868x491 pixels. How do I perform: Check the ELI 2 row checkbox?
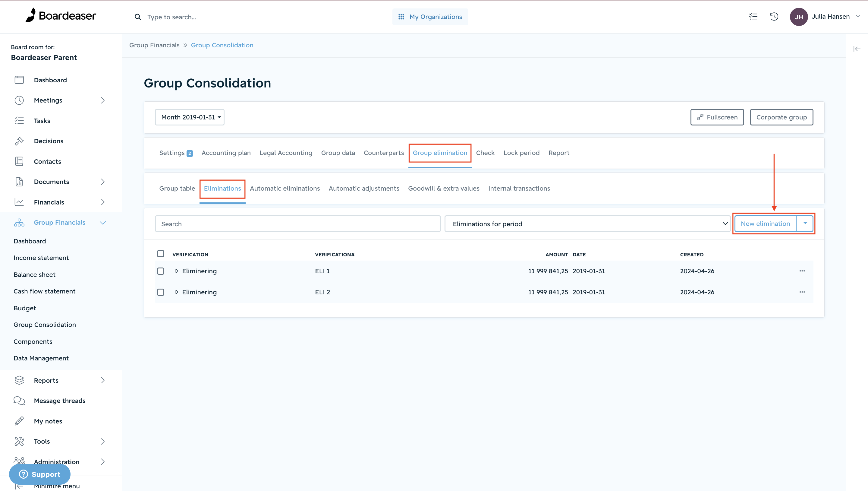point(161,292)
